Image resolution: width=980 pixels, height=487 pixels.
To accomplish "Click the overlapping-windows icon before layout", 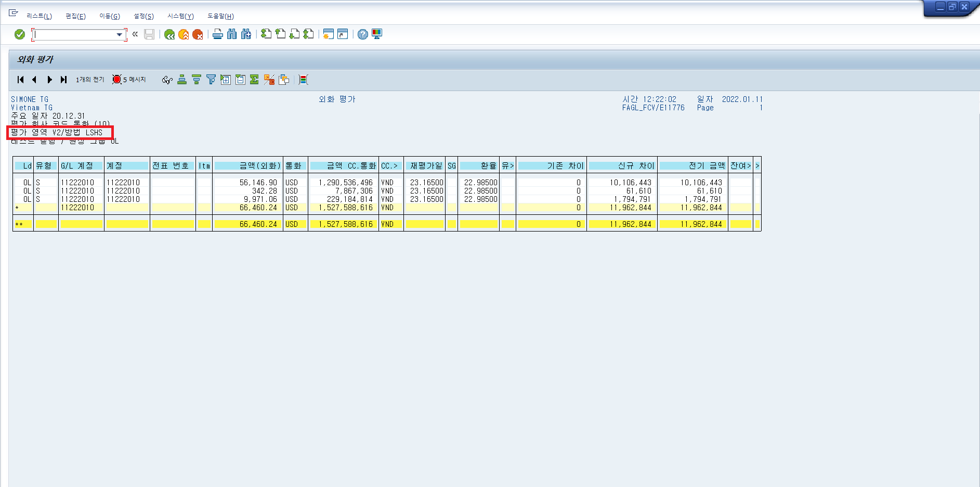I will 284,80.
